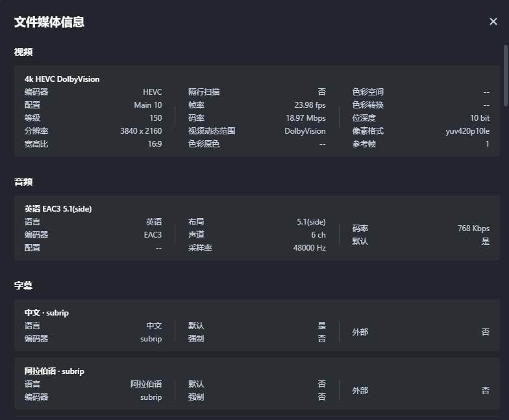Click the yuv420p10le pixel format value
The image size is (509, 420).
(467, 131)
